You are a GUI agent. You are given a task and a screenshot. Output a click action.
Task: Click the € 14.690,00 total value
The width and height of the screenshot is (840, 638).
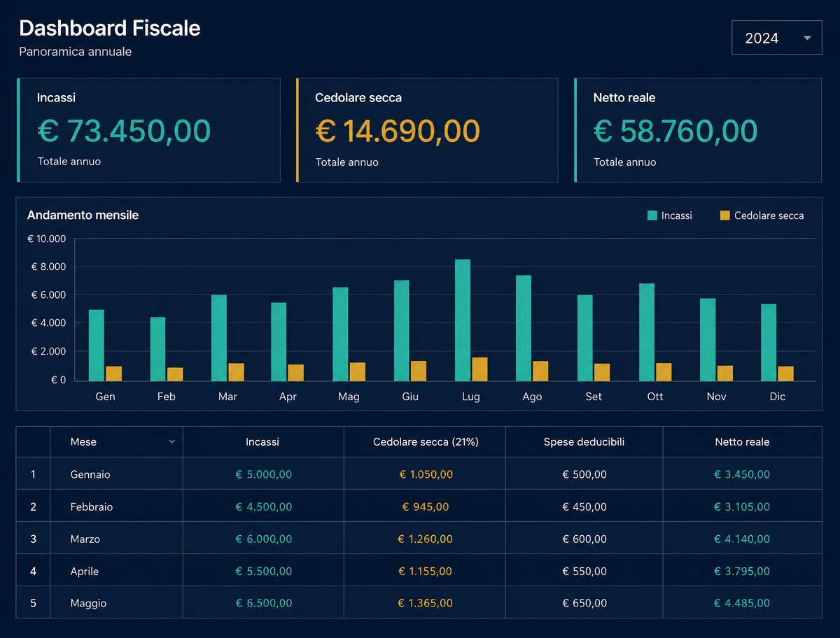[x=398, y=131]
